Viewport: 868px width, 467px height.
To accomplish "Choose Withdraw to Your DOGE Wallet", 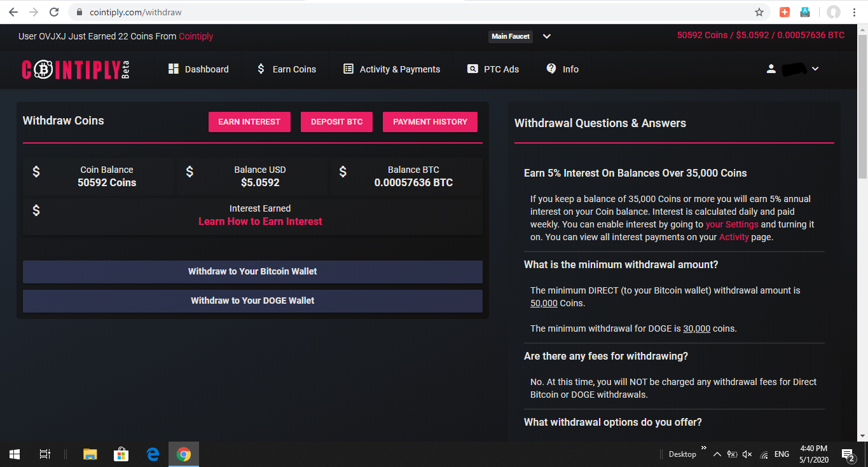I will pos(252,301).
